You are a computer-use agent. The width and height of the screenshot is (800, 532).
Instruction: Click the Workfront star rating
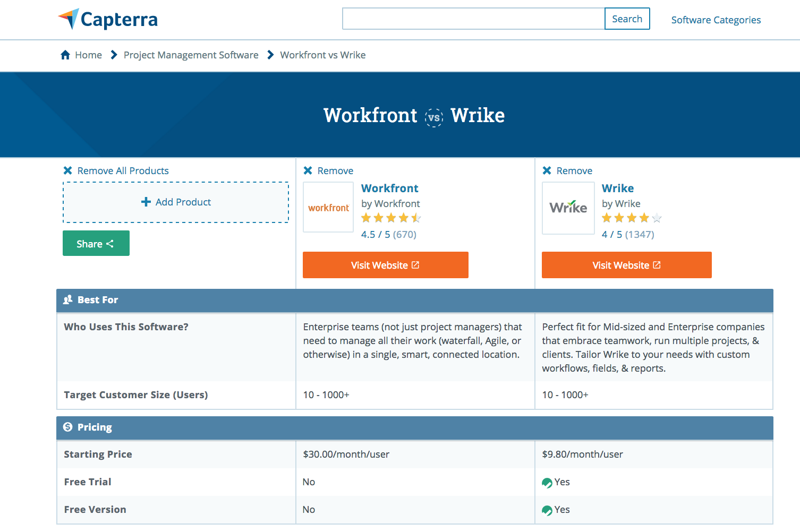point(391,218)
